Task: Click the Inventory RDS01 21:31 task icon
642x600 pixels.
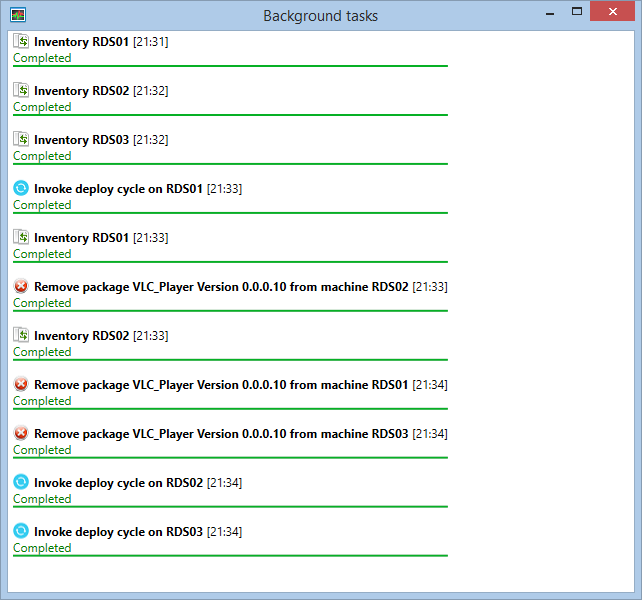Action: pyautogui.click(x=21, y=41)
